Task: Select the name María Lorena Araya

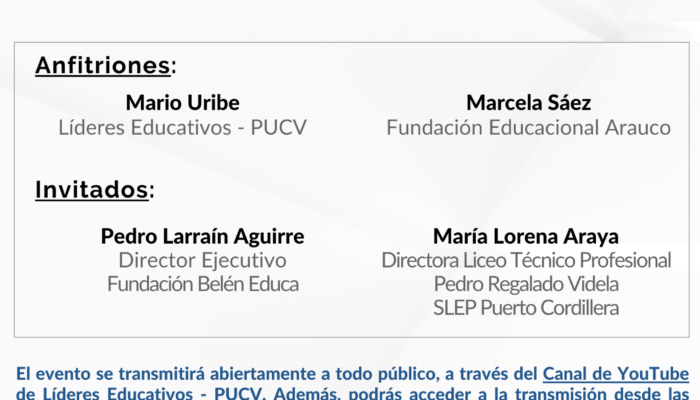Action: tap(526, 237)
